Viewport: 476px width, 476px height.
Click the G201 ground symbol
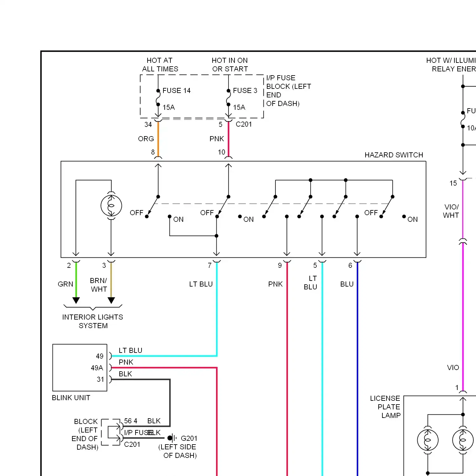[172, 438]
